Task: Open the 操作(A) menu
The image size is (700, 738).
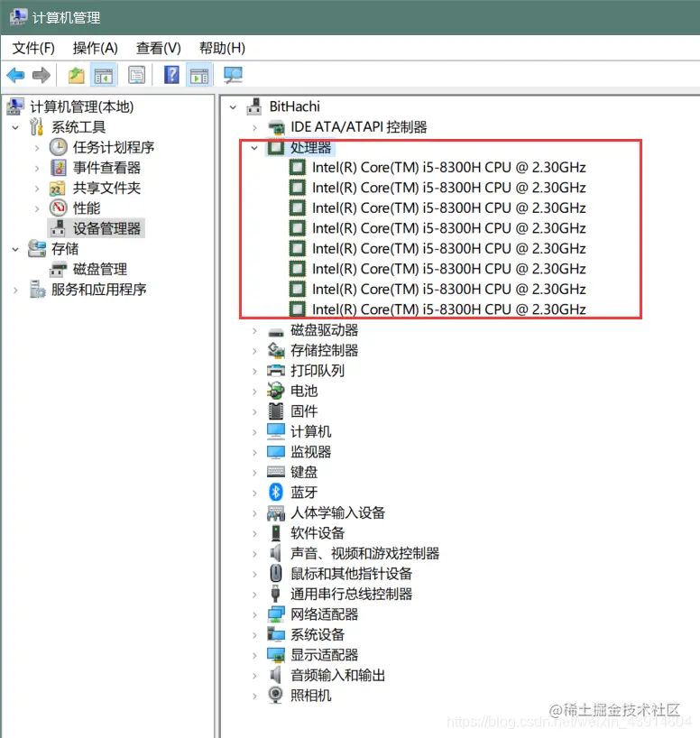Action: pyautogui.click(x=95, y=48)
